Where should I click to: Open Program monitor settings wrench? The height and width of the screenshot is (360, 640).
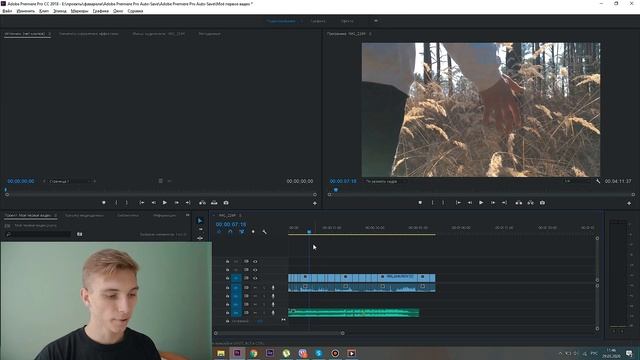598,181
